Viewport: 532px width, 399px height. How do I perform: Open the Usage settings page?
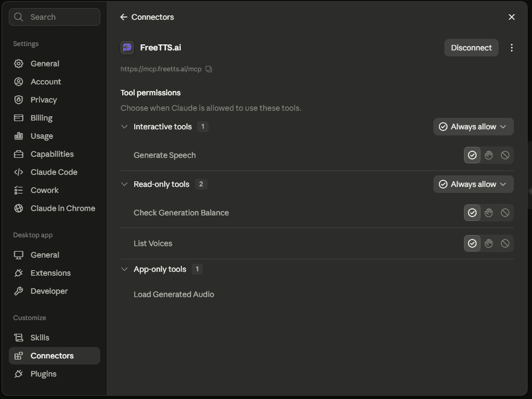[x=54, y=136]
